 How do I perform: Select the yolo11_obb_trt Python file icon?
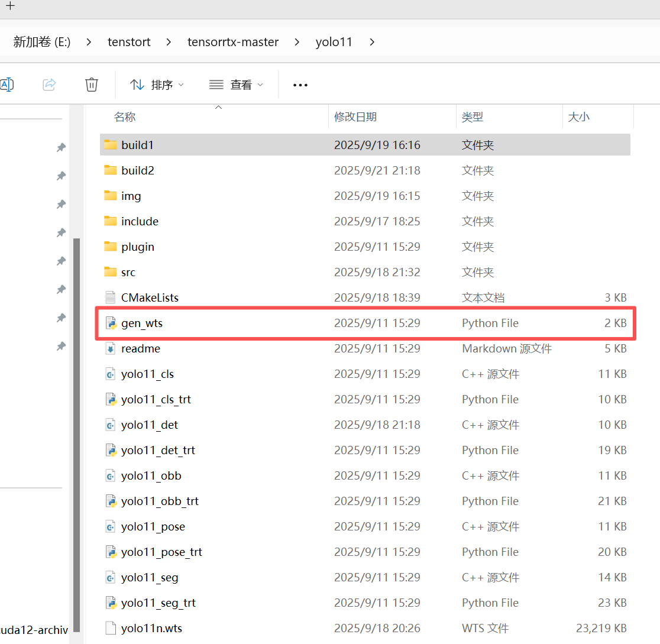pos(111,501)
